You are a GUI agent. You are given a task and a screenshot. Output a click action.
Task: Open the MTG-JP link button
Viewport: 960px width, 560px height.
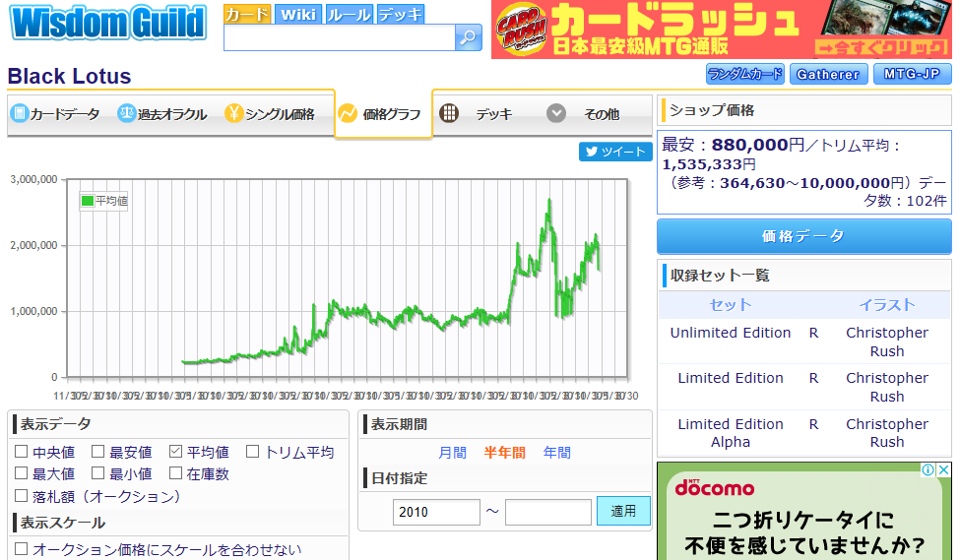tap(912, 74)
